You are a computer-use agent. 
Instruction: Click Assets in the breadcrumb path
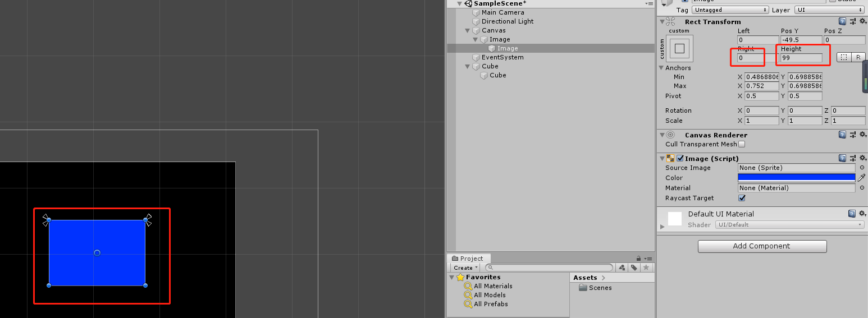[585, 278]
